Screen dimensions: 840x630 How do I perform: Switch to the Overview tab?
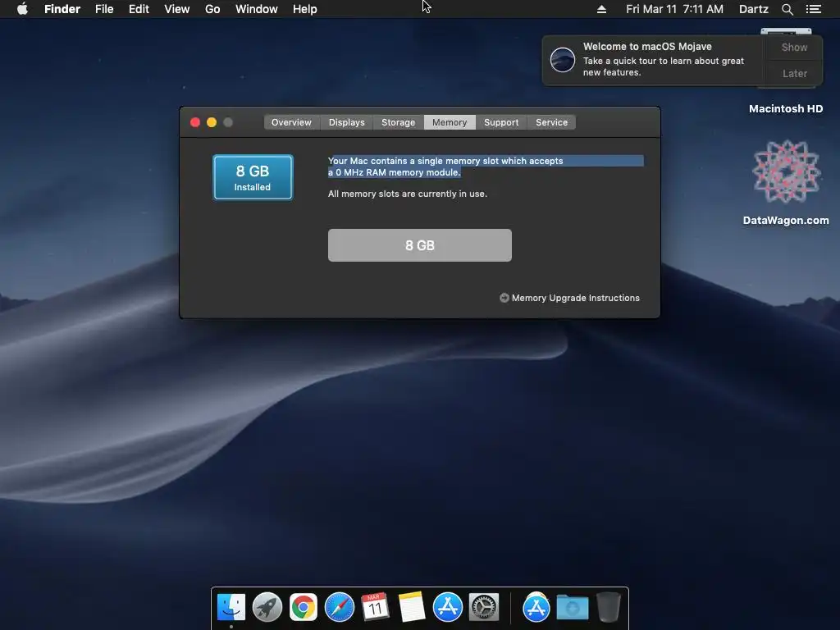tap(291, 122)
